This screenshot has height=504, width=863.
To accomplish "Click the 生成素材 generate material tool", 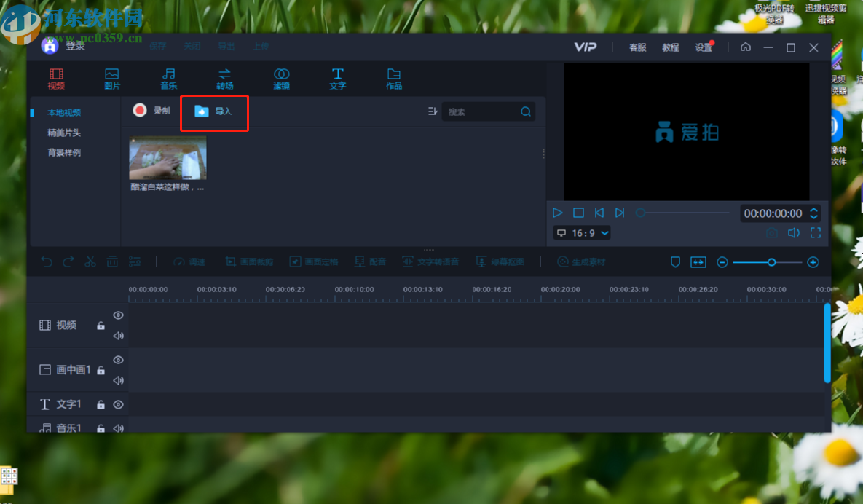I will click(581, 262).
